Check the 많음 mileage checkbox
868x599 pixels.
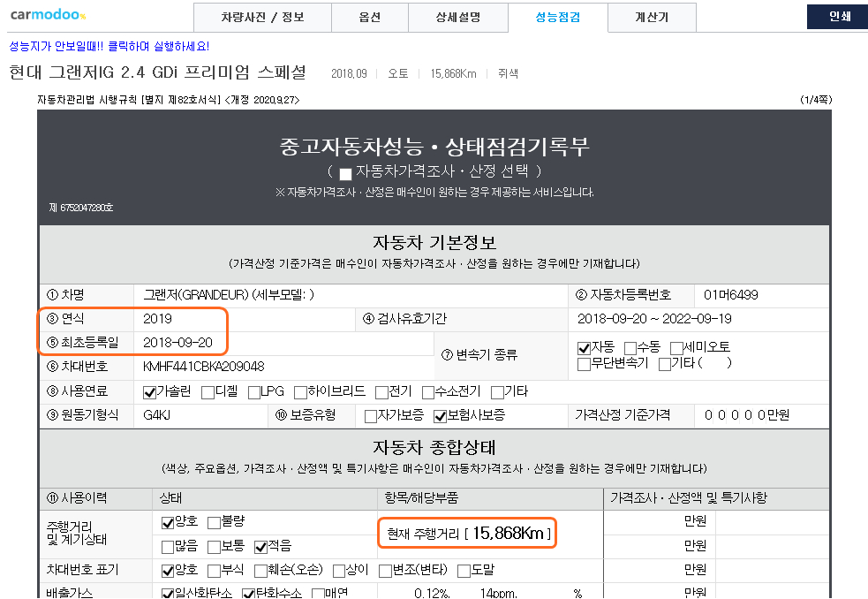[168, 548]
